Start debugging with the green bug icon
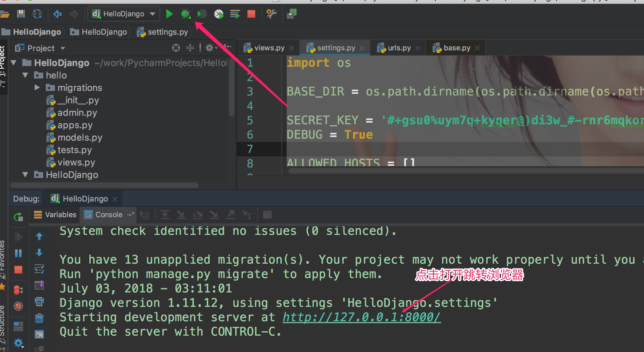The width and height of the screenshot is (644, 352). point(186,14)
